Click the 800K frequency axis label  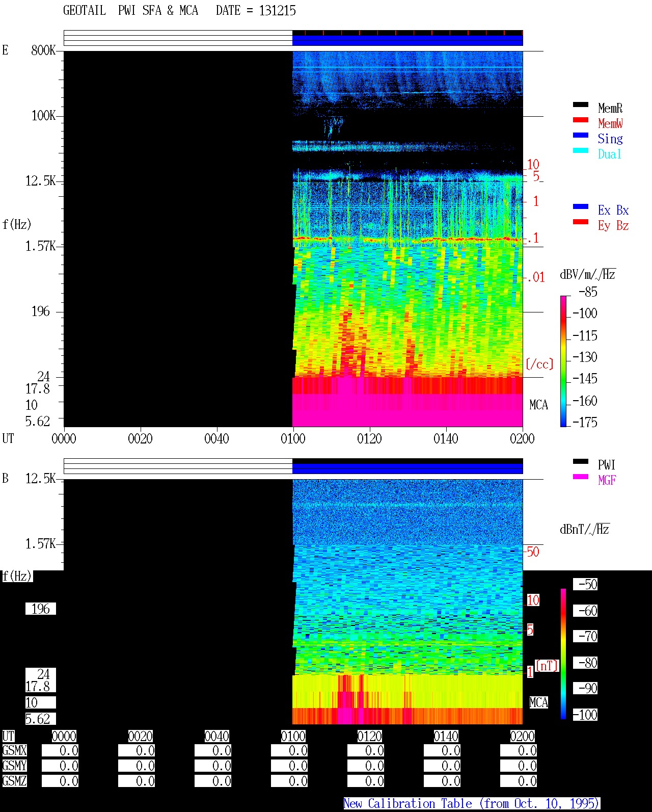click(x=43, y=50)
